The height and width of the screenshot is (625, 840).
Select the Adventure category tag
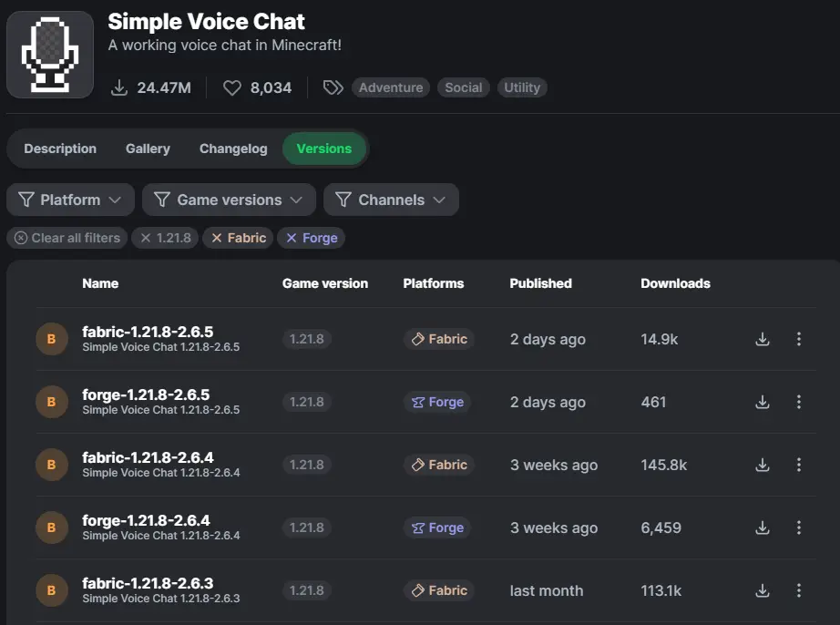point(390,87)
